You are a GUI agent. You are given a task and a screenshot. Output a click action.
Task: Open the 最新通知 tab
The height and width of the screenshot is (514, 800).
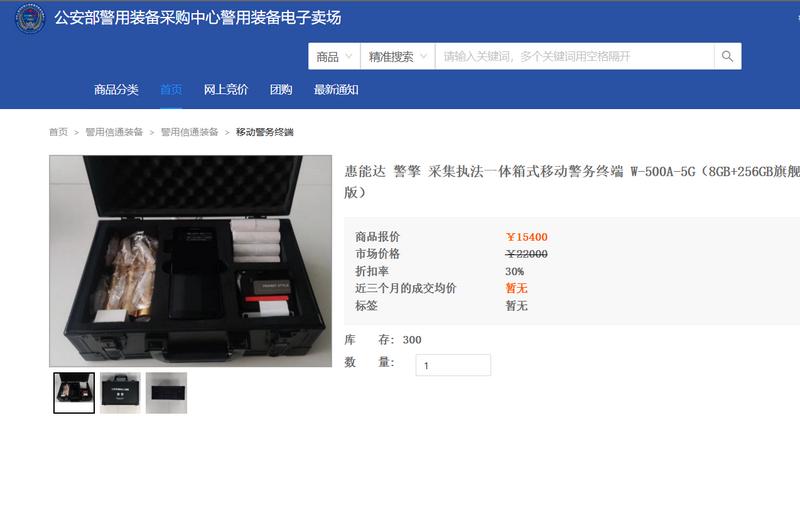(x=336, y=90)
